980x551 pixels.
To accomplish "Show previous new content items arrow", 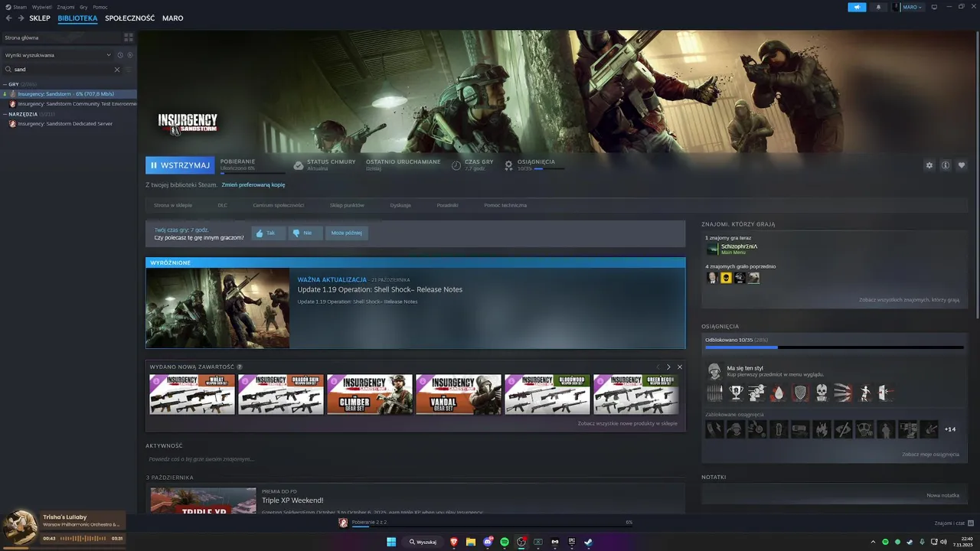I will [x=657, y=367].
